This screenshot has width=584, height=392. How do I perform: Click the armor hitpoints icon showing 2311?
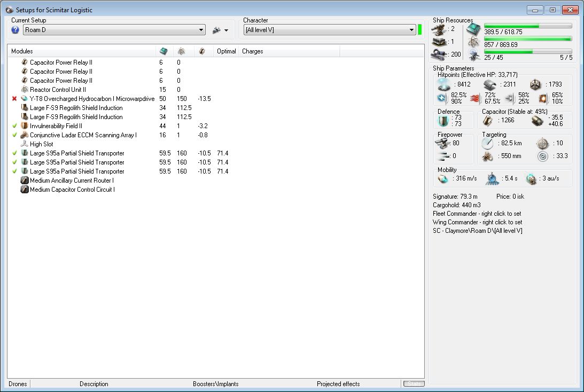click(x=490, y=85)
